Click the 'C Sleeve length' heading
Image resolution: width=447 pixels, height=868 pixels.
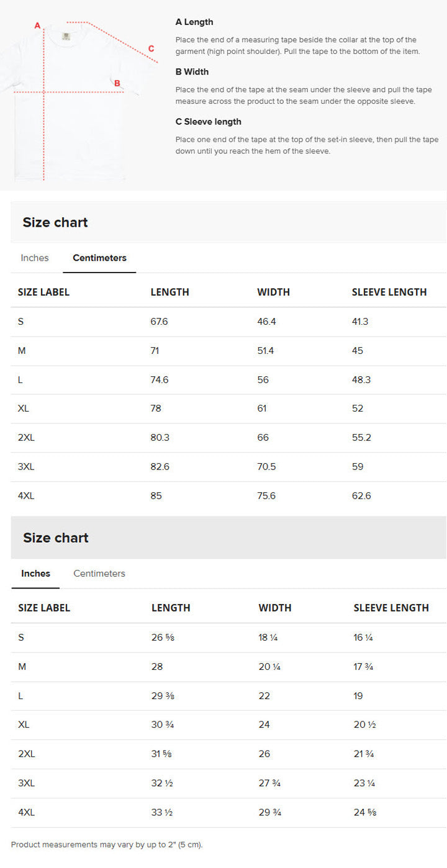point(209,122)
